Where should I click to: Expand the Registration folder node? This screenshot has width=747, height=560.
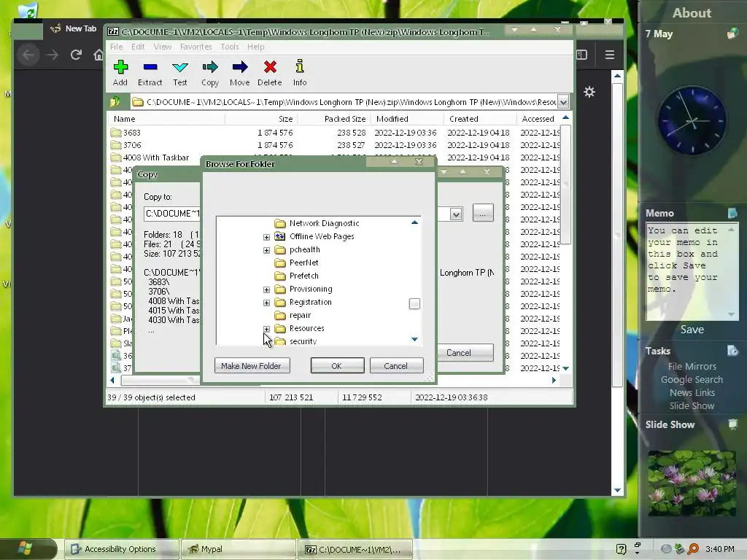[x=266, y=303]
